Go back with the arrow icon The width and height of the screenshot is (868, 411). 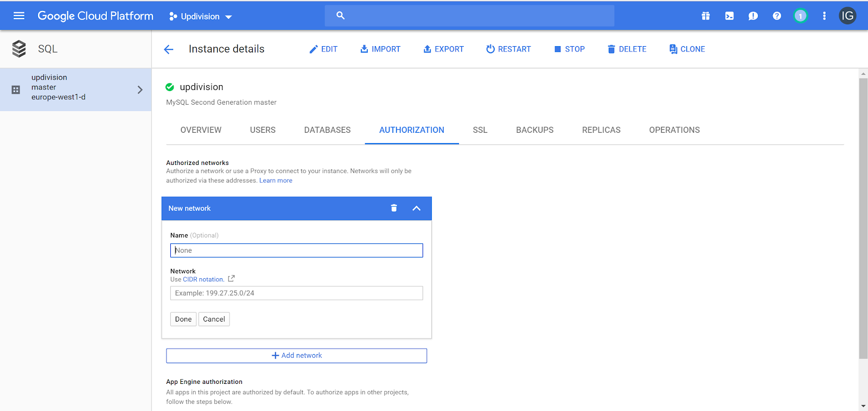click(x=169, y=49)
